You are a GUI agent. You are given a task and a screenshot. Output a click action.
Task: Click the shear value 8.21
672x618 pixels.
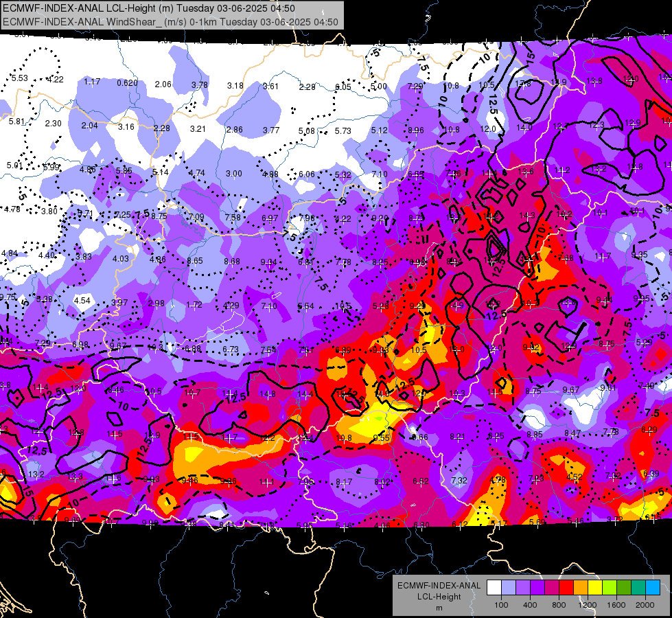pyautogui.click(x=458, y=437)
